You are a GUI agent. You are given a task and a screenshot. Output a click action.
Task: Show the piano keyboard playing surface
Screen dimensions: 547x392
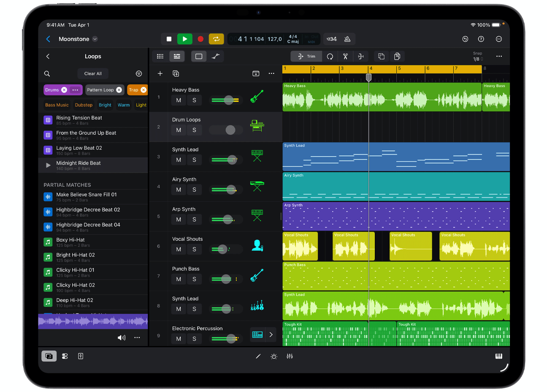click(498, 357)
